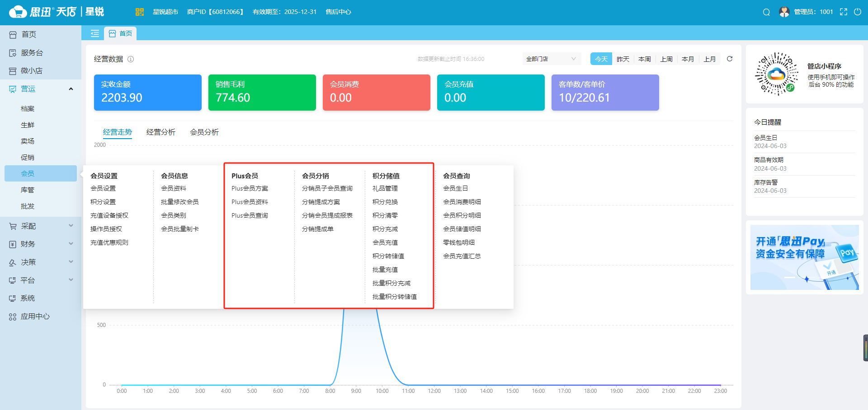This screenshot has width=868, height=410.
Task: Click the admin avatar in the top bar
Action: point(783,12)
